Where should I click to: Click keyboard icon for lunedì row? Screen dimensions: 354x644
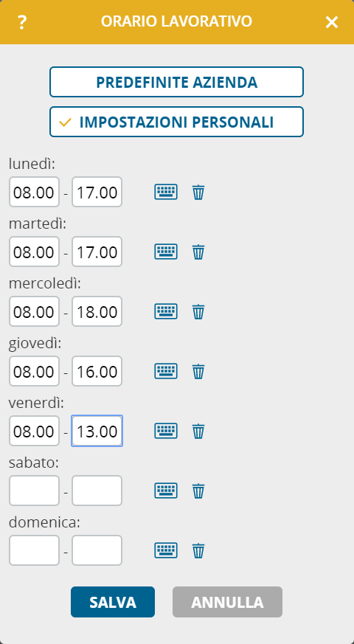[166, 192]
